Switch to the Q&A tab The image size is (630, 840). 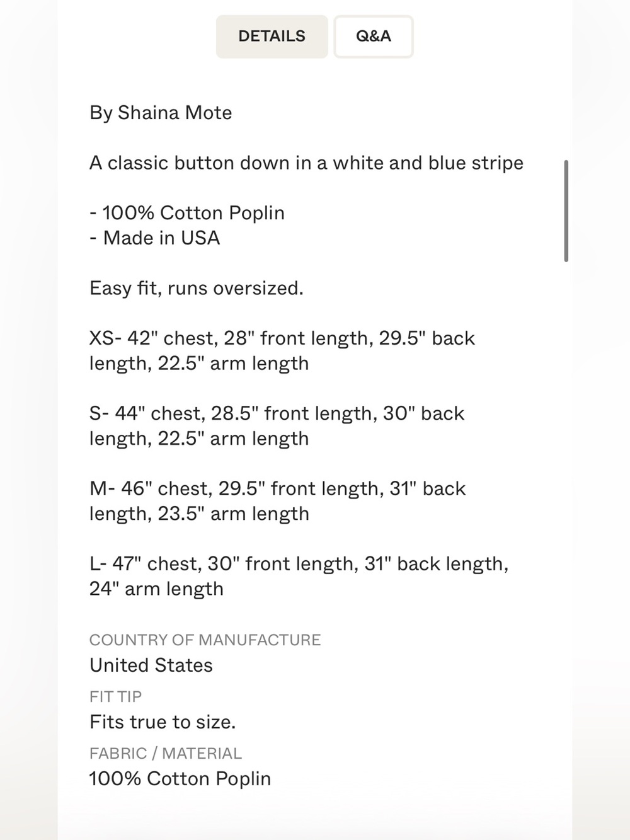[374, 37]
